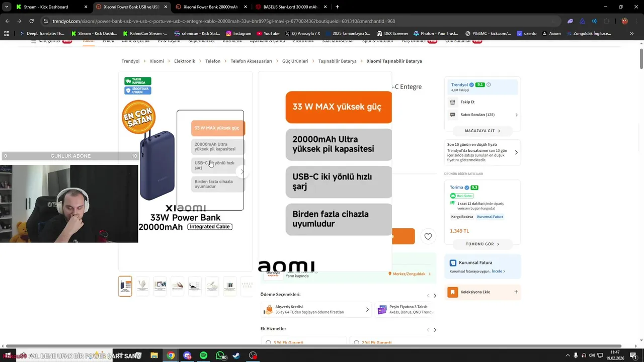Open File Explorer from taskbar

[154, 355]
